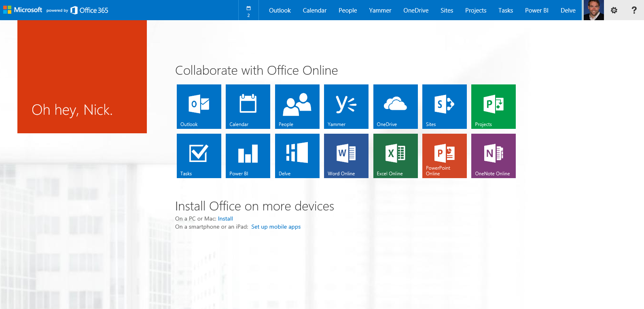Open the Calendar app tile

[248, 107]
